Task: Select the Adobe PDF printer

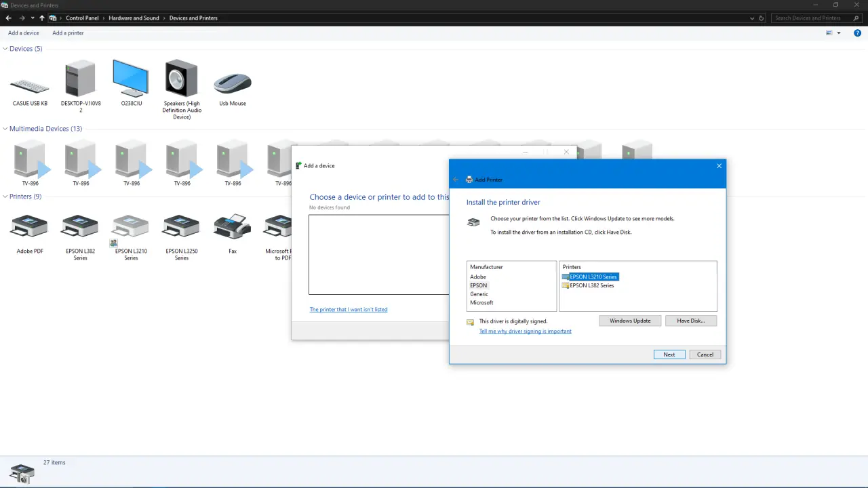Action: coord(30,232)
